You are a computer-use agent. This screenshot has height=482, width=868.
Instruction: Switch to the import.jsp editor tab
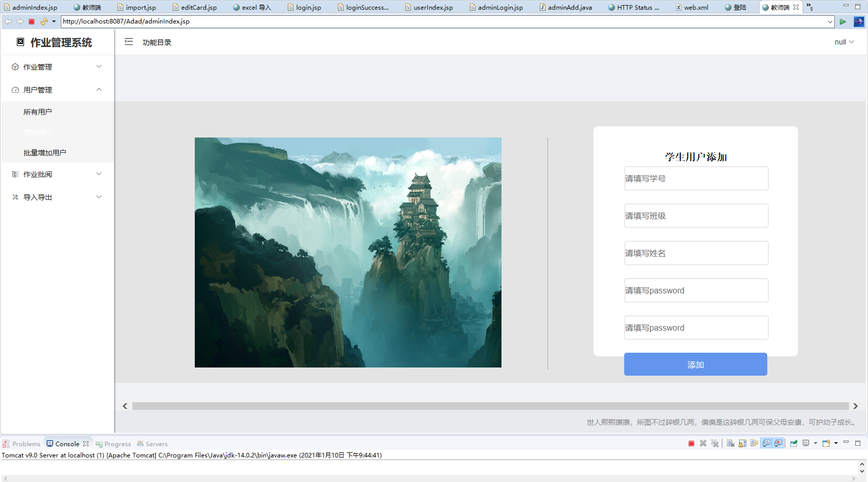tap(136, 7)
